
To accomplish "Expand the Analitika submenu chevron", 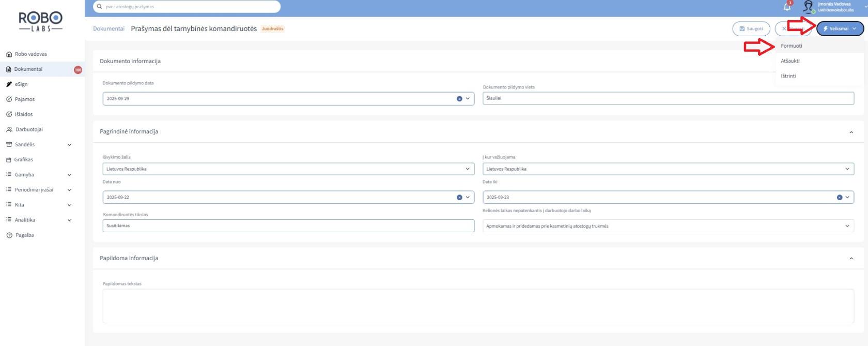I will pyautogui.click(x=70, y=220).
